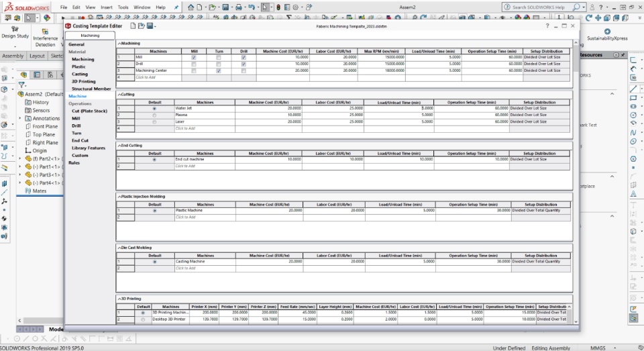
Task: Click the filter funnel icon in feature tree
Action: click(x=21, y=85)
